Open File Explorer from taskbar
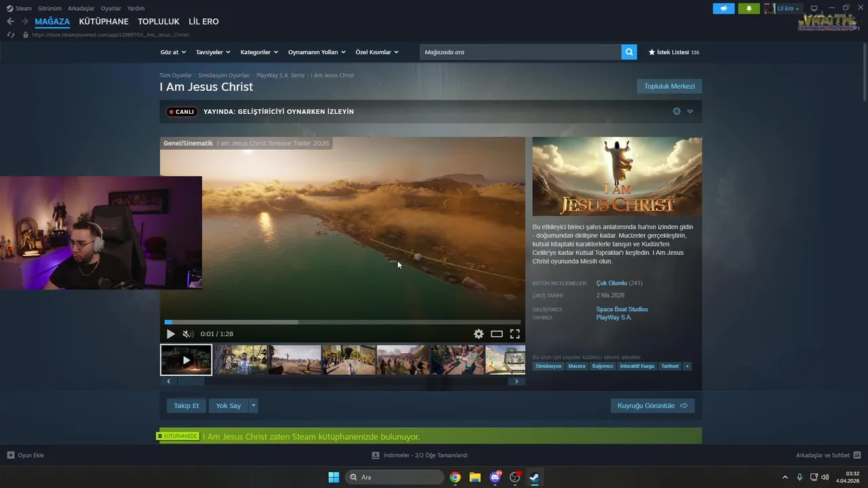The image size is (868, 488). 475,477
